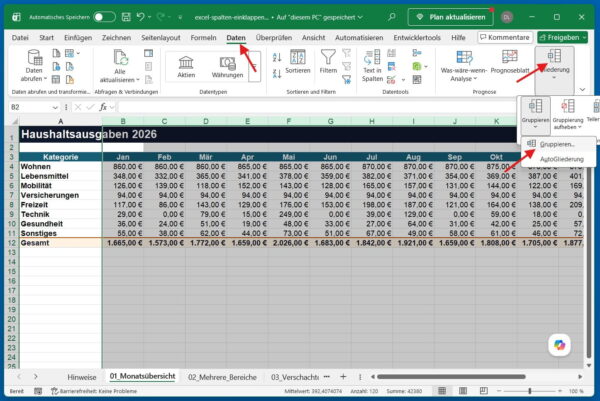Open the Hinweise sheet tab
The height and width of the screenshot is (401, 600).
click(82, 377)
